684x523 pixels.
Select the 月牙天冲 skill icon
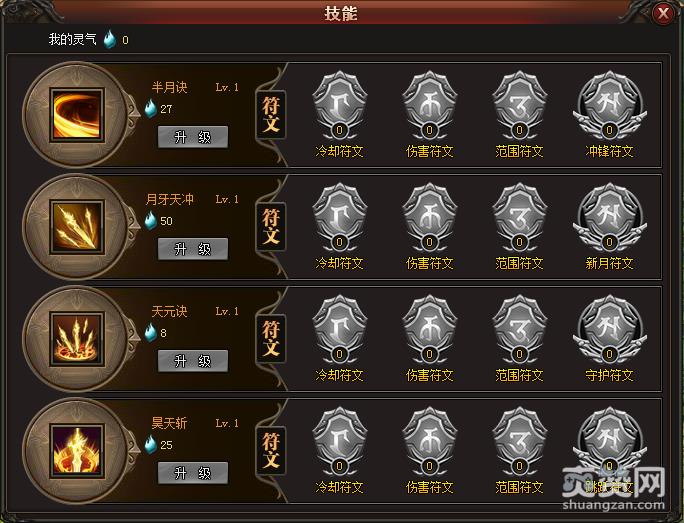[77, 227]
